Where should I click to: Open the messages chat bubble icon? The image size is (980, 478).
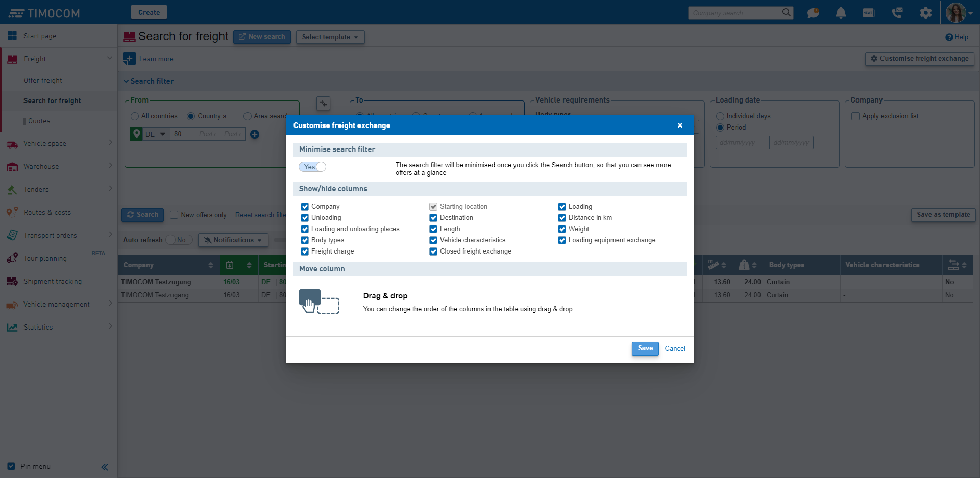point(813,13)
